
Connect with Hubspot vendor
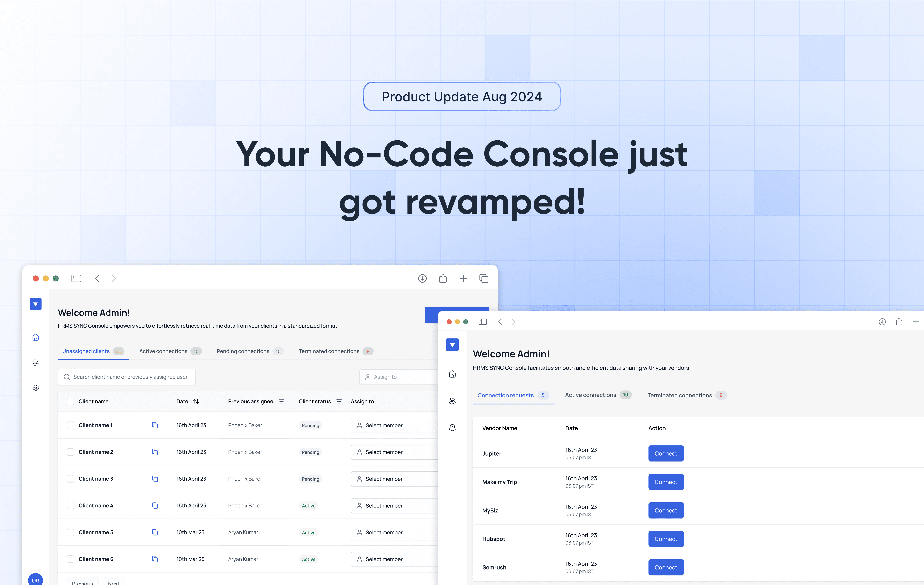(x=666, y=539)
